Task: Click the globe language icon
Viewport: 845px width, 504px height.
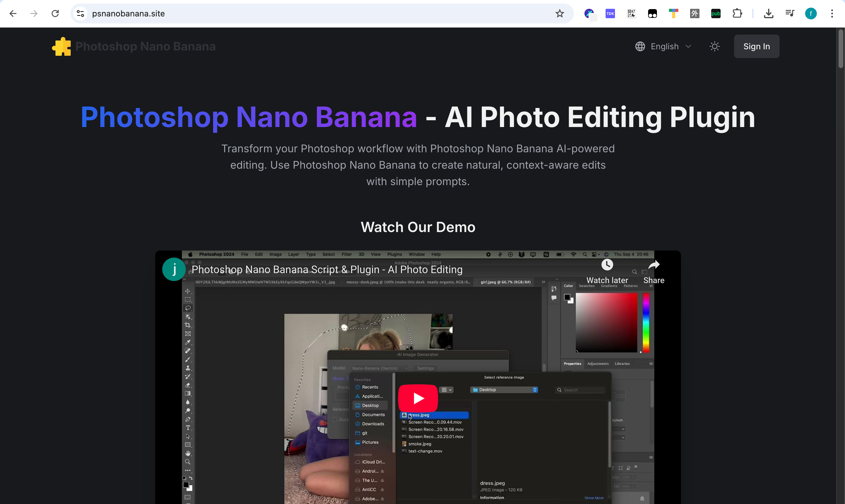Action: [640, 47]
